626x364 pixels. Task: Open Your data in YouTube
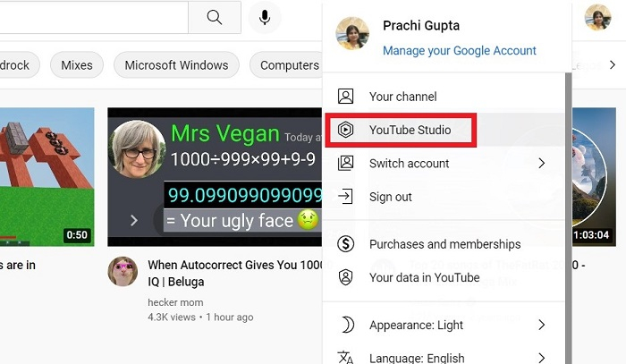444,277
